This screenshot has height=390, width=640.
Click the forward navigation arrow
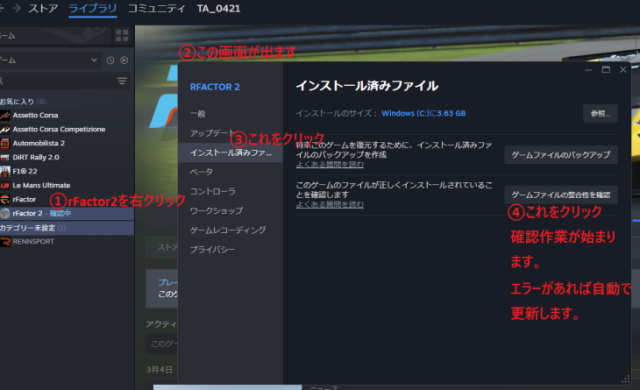pyautogui.click(x=17, y=8)
